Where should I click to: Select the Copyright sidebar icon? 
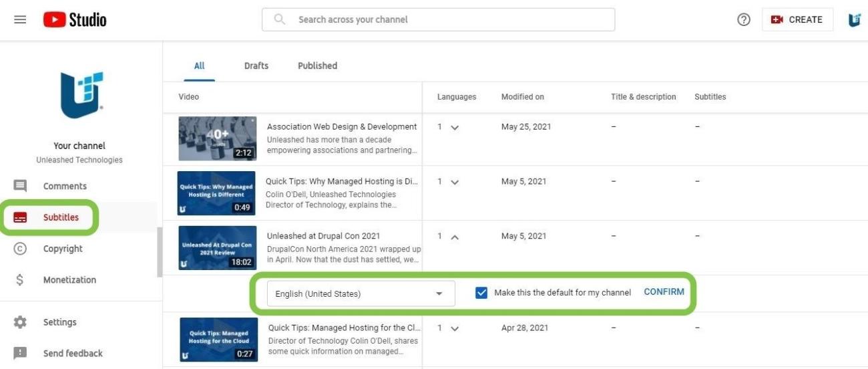tap(20, 249)
